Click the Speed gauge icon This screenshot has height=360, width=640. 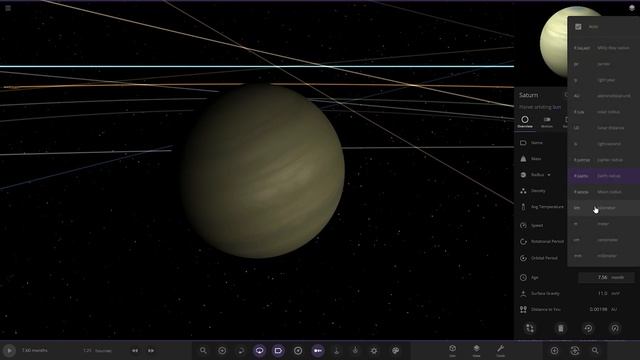(523, 225)
